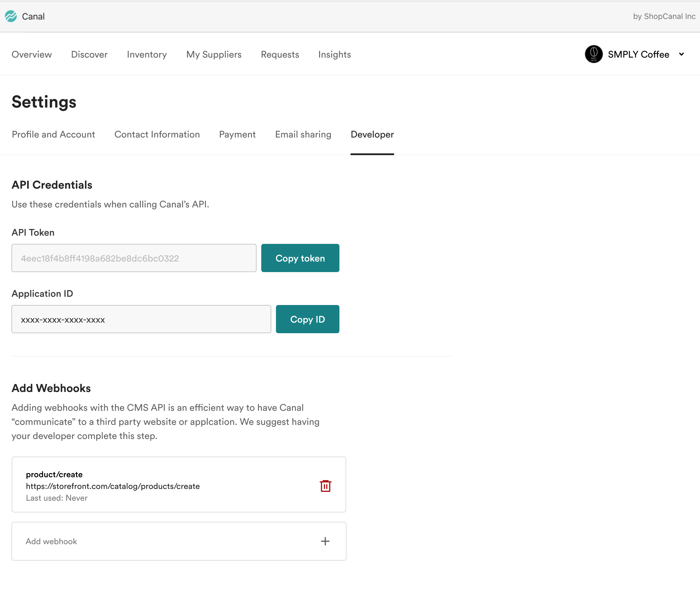Open the Payment settings tab
Image resolution: width=700 pixels, height=595 pixels.
click(x=237, y=135)
